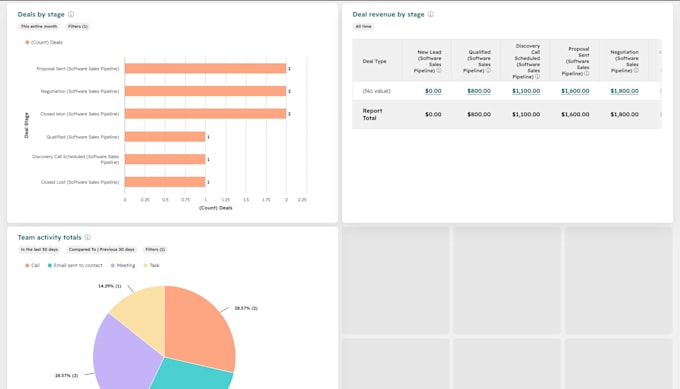Toggle '(Count) Deals' legend item

point(44,42)
